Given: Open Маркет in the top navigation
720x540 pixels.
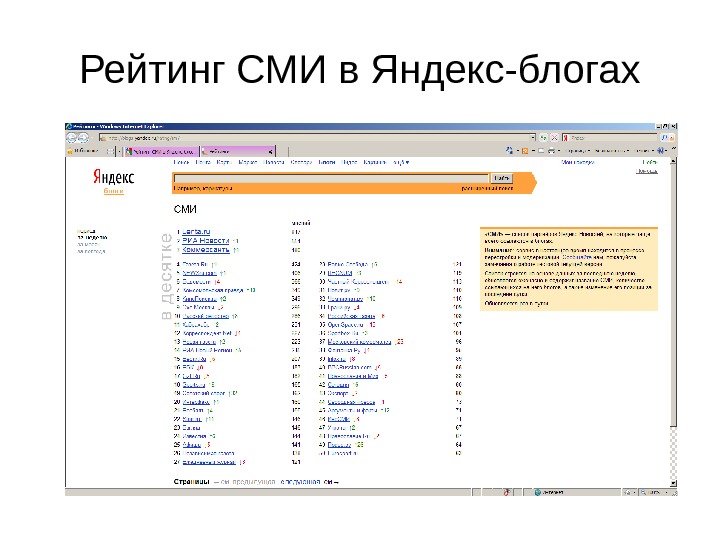Looking at the screenshot, I should pos(248,162).
